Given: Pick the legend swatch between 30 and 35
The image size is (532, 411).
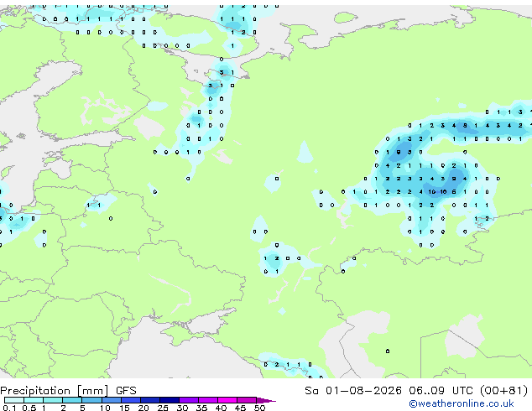Looking at the screenshot, I should point(189,400).
